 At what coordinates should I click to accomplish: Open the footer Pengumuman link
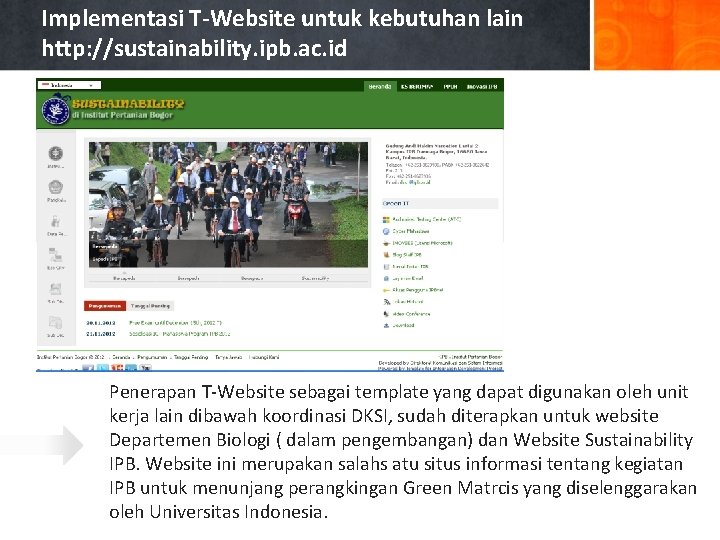[152, 357]
